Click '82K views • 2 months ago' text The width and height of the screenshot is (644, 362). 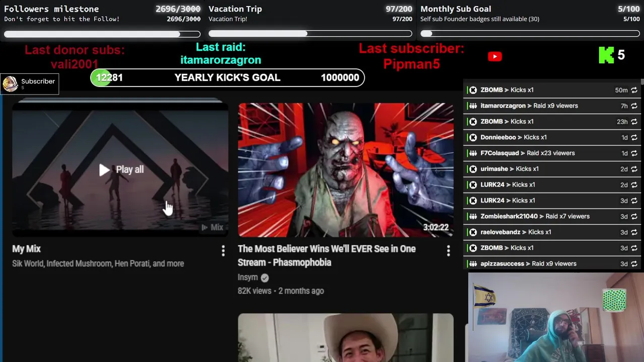(x=281, y=291)
